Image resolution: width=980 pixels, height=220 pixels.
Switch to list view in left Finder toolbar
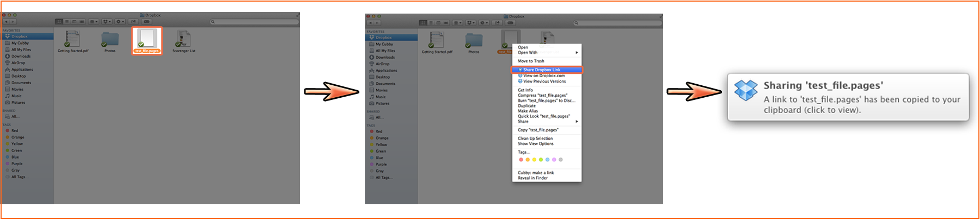point(67,22)
